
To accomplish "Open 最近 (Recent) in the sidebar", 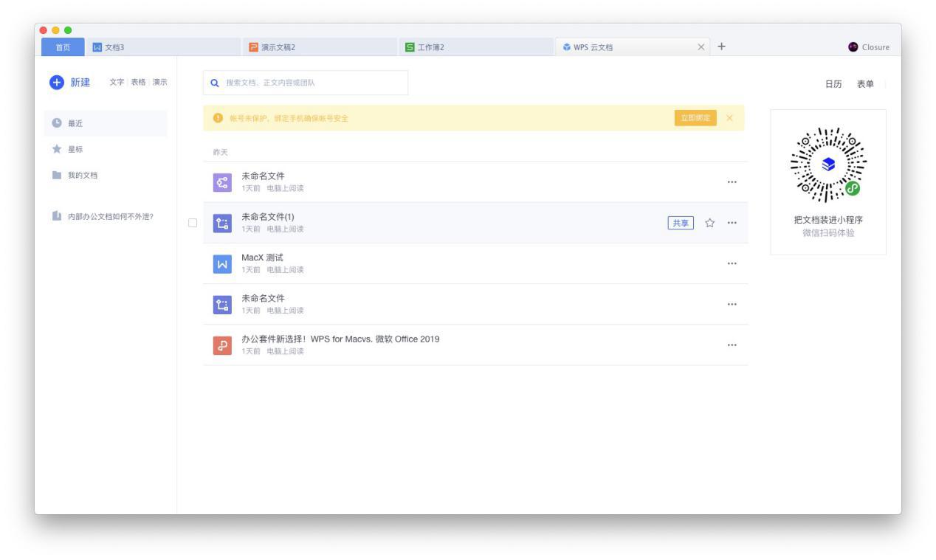I will pyautogui.click(x=76, y=122).
